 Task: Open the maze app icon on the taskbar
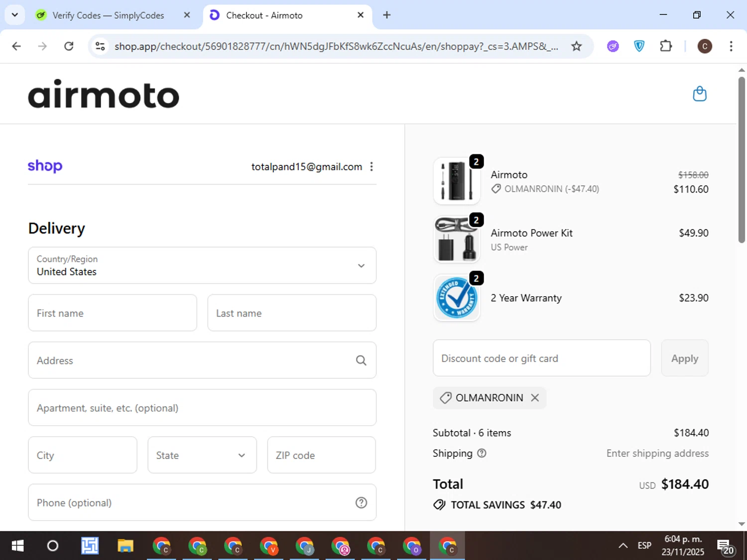coord(90,546)
